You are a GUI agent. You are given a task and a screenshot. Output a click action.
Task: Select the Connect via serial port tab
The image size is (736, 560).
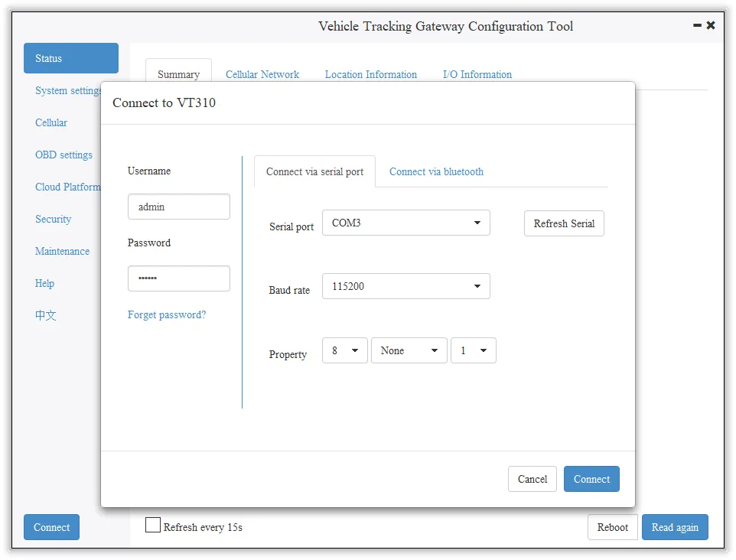click(x=314, y=172)
